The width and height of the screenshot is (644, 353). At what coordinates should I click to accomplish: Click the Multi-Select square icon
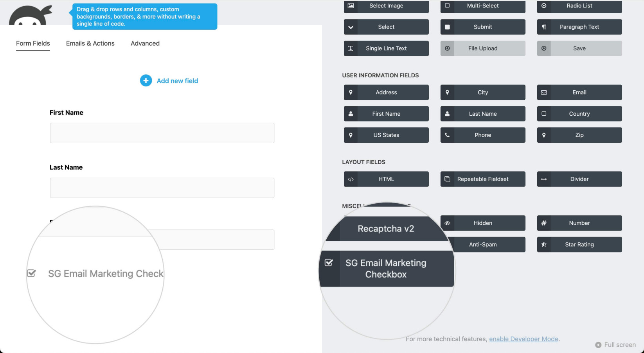447,5
